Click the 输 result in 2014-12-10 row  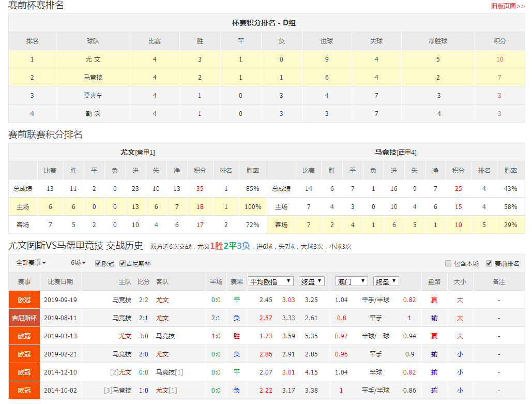click(434, 372)
